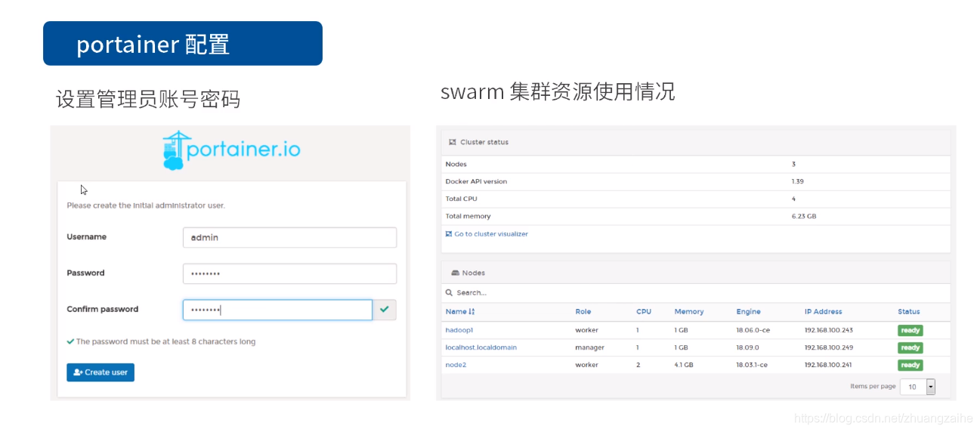The width and height of the screenshot is (980, 432).
Task: Click the Password input field
Action: click(x=289, y=273)
